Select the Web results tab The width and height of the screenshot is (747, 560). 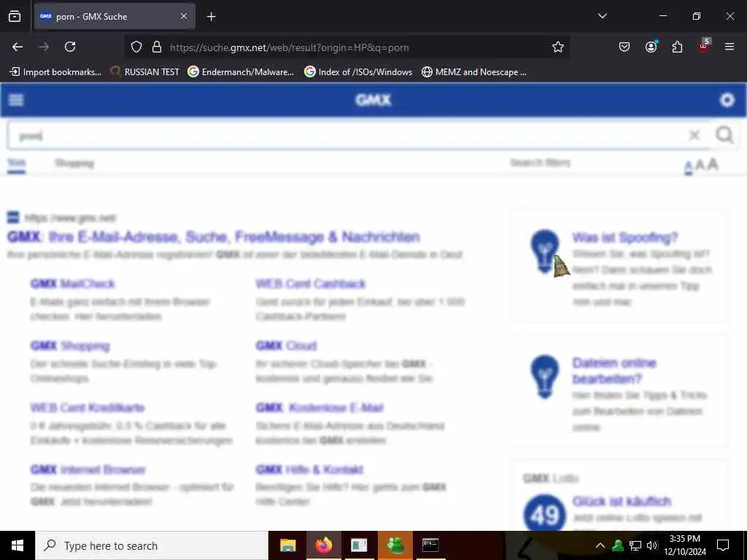tap(16, 163)
